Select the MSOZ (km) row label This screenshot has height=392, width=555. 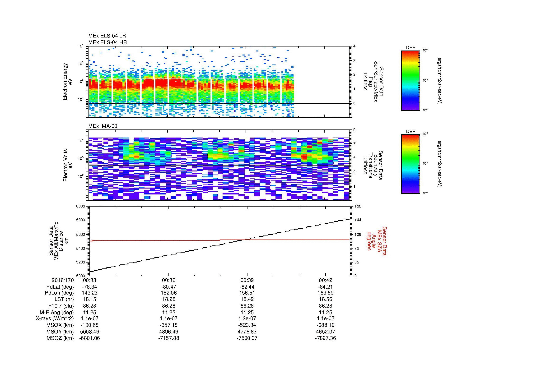[x=60, y=338]
